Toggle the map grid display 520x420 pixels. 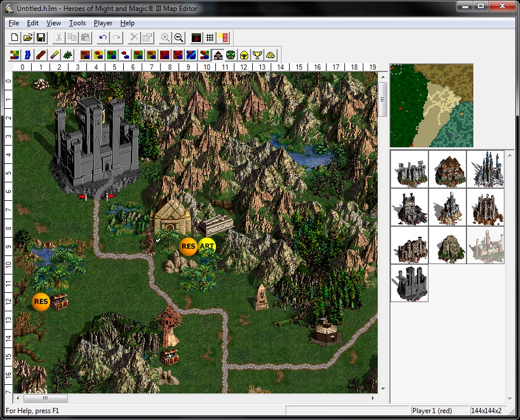(x=210, y=37)
